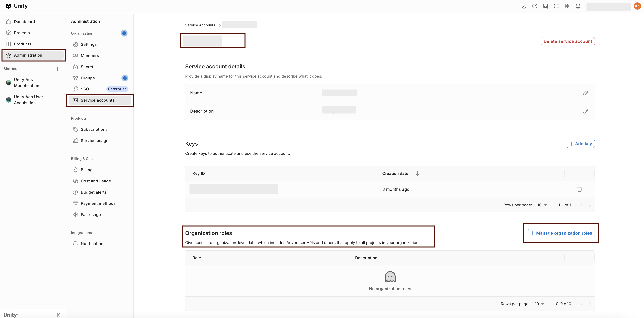Collapse the sidebar with arrow icon

click(59, 314)
